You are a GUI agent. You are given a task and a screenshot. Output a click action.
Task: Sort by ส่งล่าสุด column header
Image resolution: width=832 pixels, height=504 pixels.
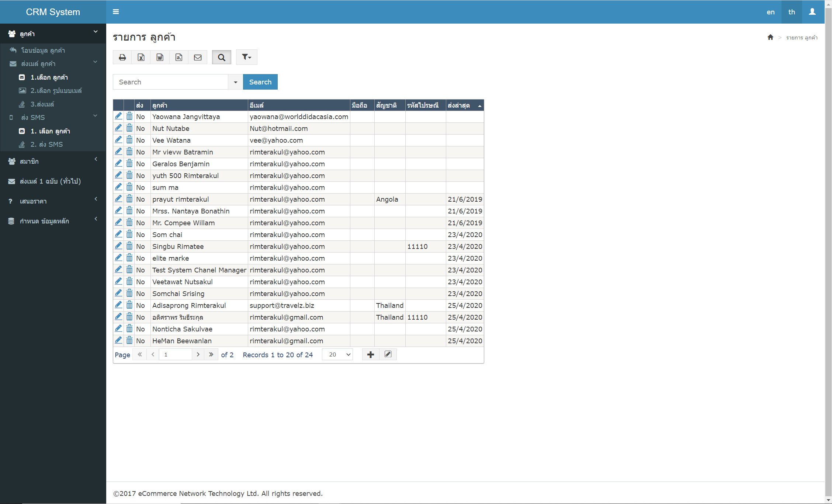[465, 105]
